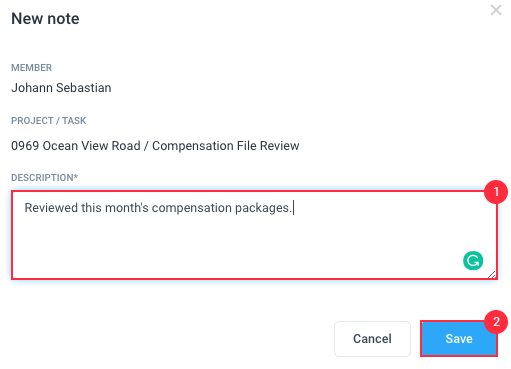Open the Grammarly green icon
Screen dimensions: 511x369
tap(473, 261)
